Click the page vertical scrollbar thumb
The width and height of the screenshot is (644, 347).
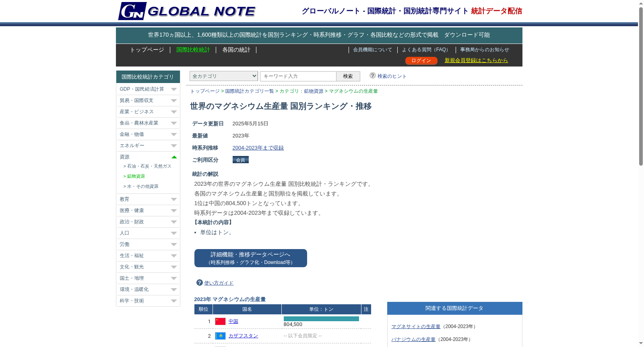(641, 87)
